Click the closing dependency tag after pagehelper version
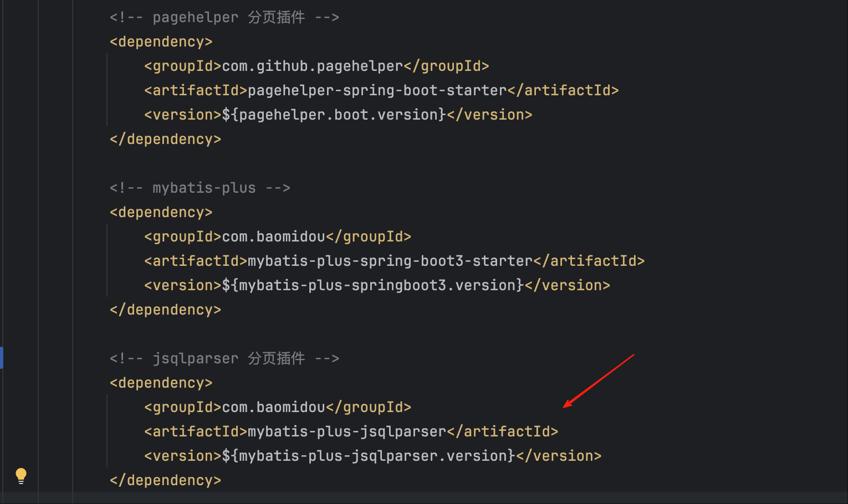The image size is (848, 504). (165, 140)
